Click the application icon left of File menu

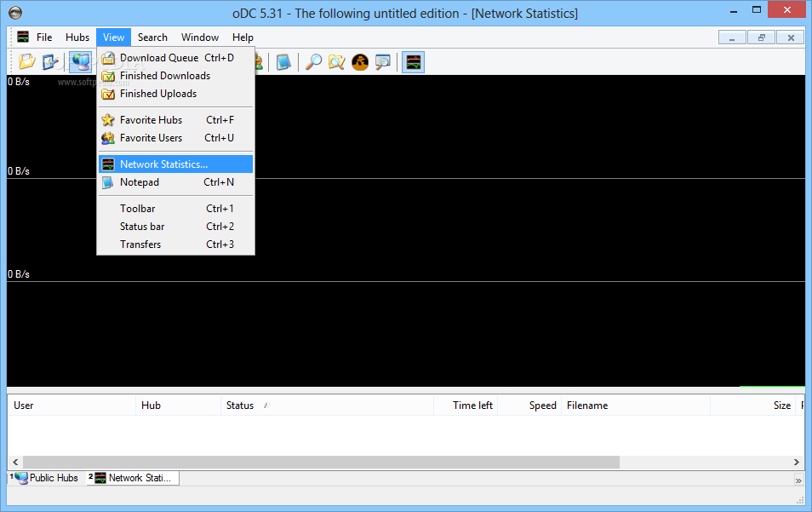click(23, 37)
